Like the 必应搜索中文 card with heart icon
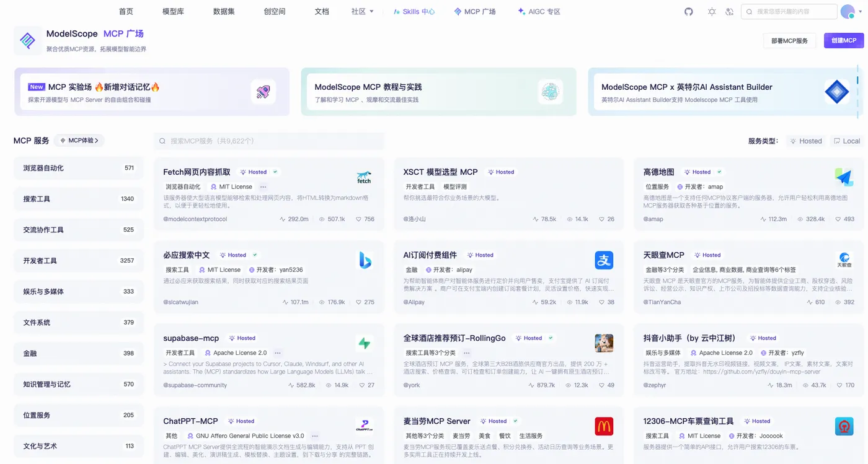Viewport: 868px width, 464px height. [358, 302]
